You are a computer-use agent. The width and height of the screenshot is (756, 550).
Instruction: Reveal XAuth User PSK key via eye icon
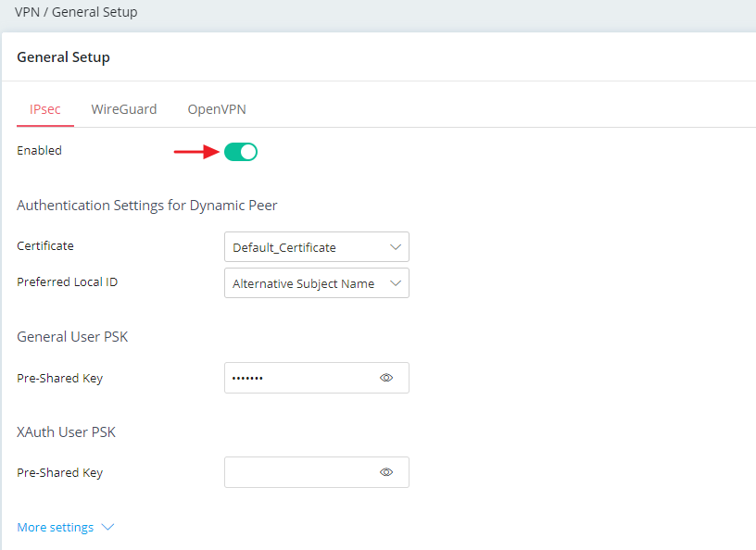(386, 472)
